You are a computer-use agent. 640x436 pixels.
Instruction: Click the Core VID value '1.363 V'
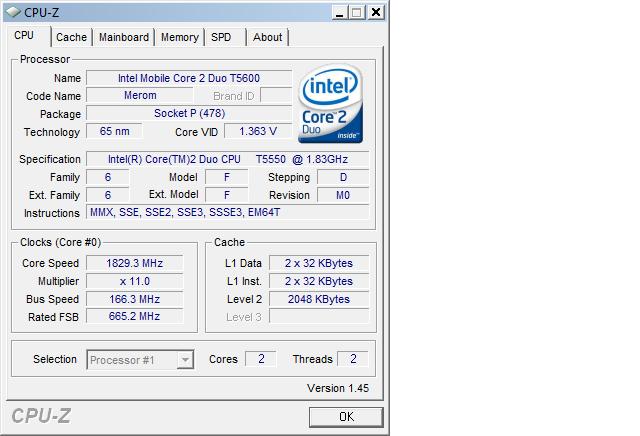point(258,131)
